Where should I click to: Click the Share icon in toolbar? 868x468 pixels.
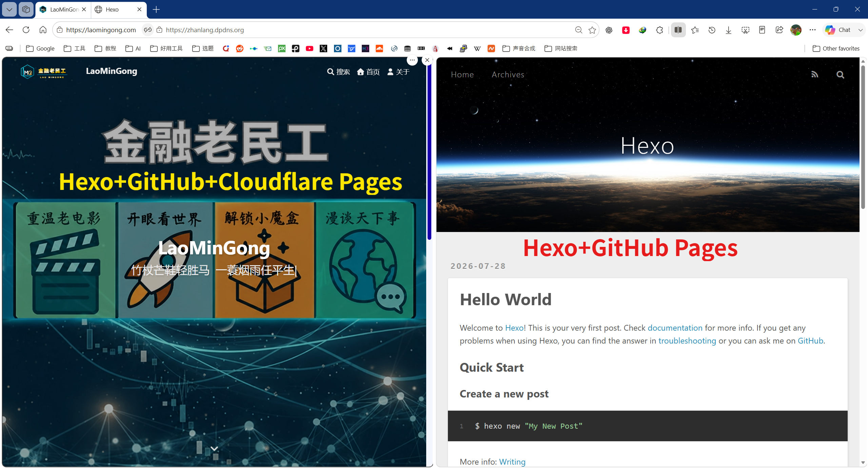[779, 30]
